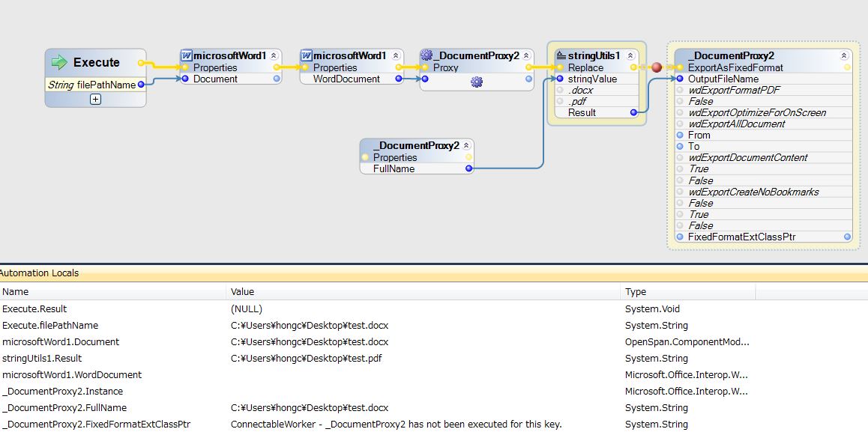Click the Word icon on microsoftWord1 Document node

(187, 56)
